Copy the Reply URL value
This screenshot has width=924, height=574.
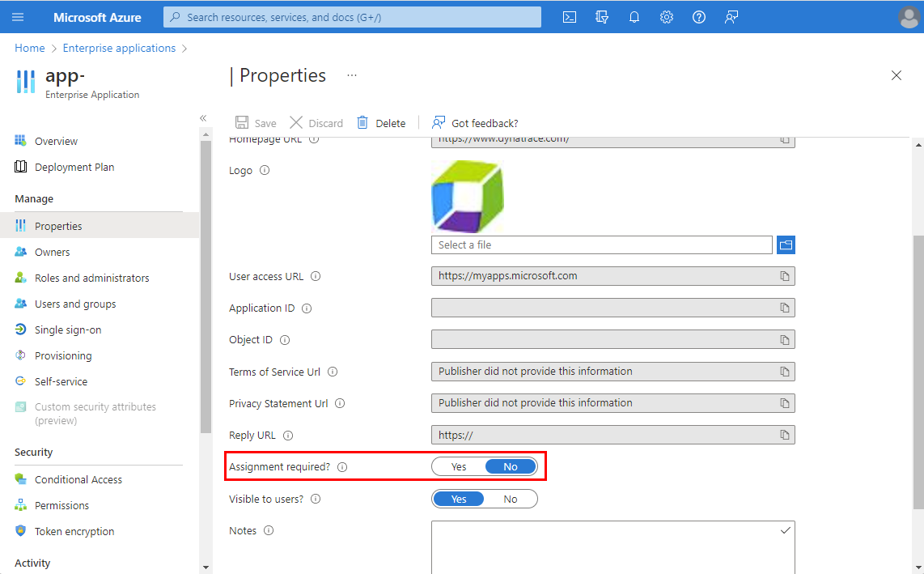(x=785, y=435)
